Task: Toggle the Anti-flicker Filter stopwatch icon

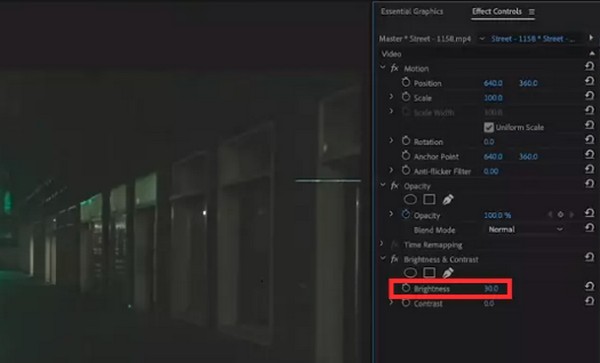Action: tap(406, 170)
